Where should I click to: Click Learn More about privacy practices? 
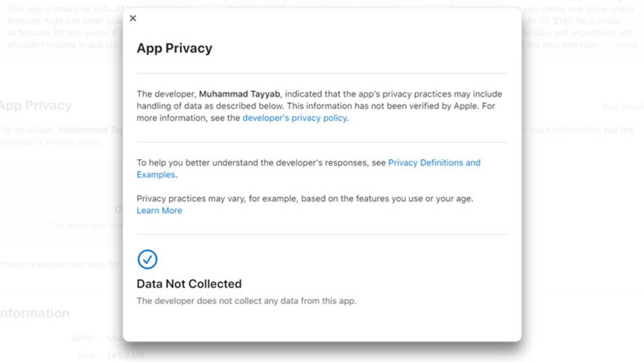coord(159,210)
